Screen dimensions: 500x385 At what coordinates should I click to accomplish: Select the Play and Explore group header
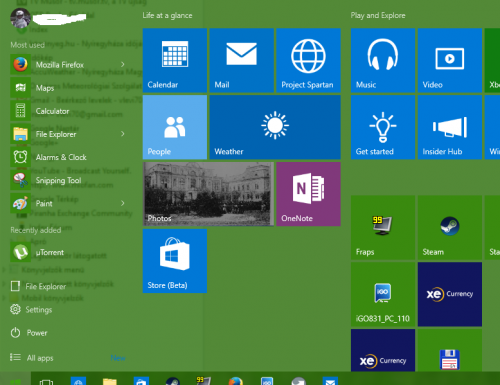tap(378, 15)
